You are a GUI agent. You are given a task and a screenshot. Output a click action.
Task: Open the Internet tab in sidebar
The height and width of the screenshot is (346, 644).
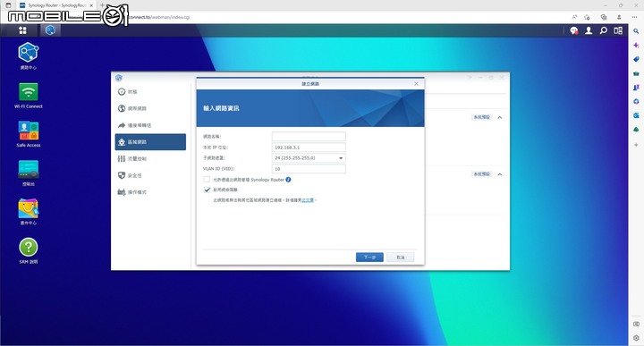pos(150,108)
